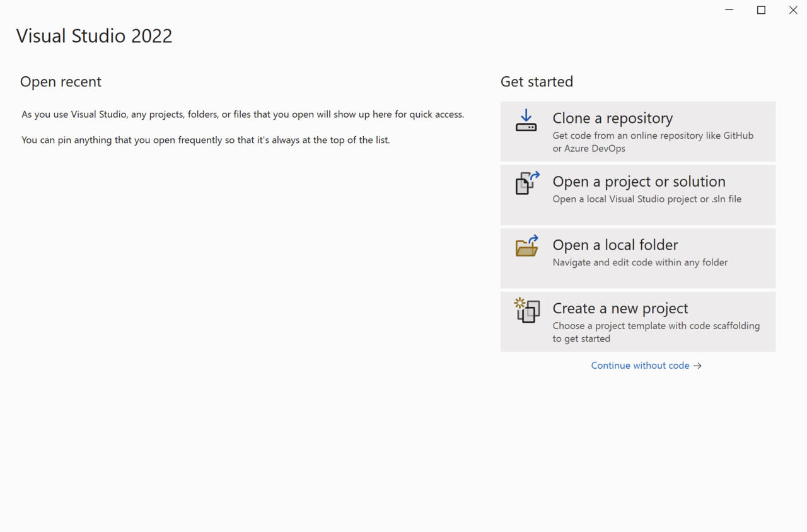Select the Clone a repository heading

coord(612,119)
